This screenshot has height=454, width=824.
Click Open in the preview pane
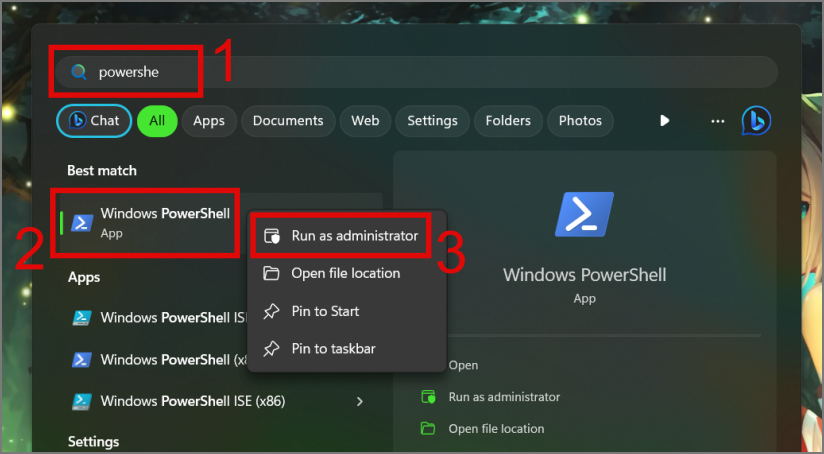(x=464, y=365)
